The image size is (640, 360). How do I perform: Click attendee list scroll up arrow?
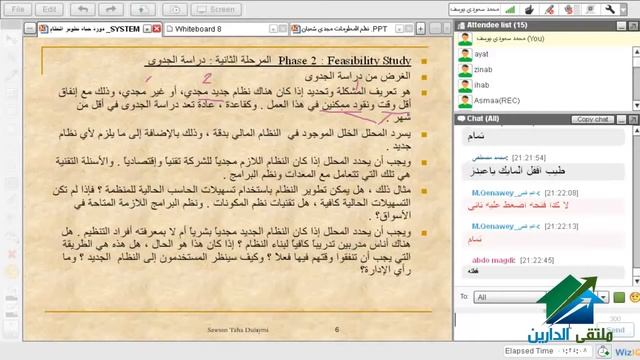(636, 52)
